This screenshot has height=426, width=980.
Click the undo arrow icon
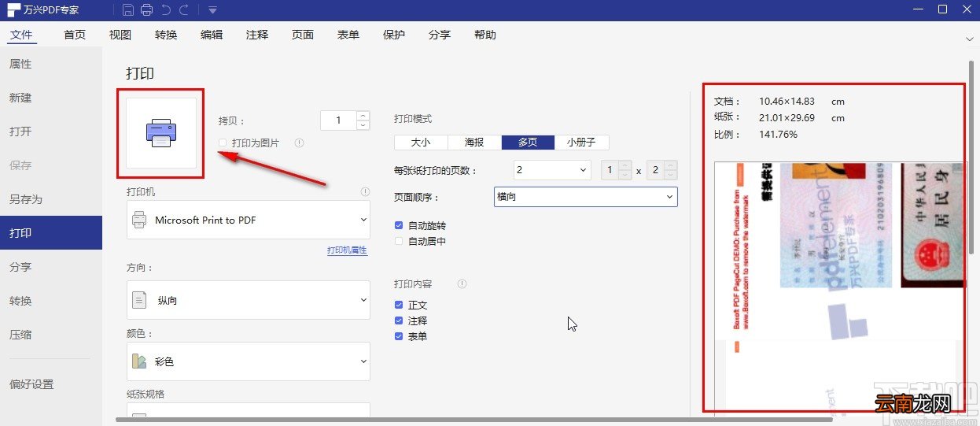click(x=165, y=9)
